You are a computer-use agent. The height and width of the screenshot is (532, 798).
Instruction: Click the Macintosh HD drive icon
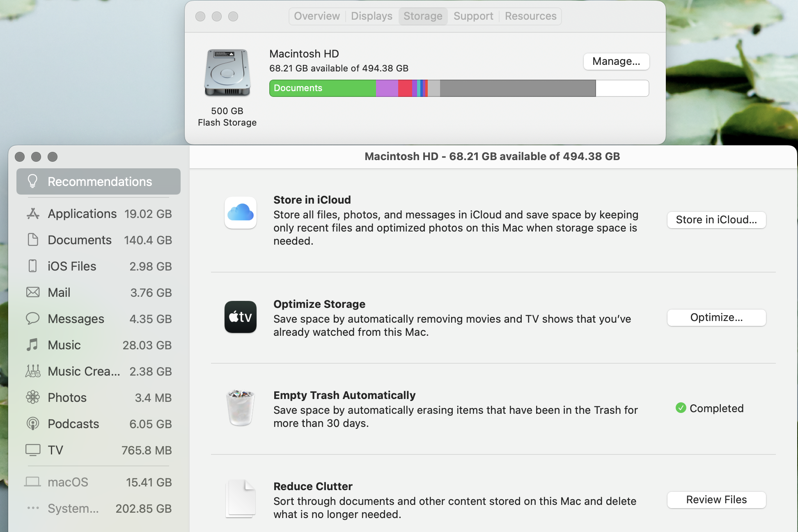[227, 73]
